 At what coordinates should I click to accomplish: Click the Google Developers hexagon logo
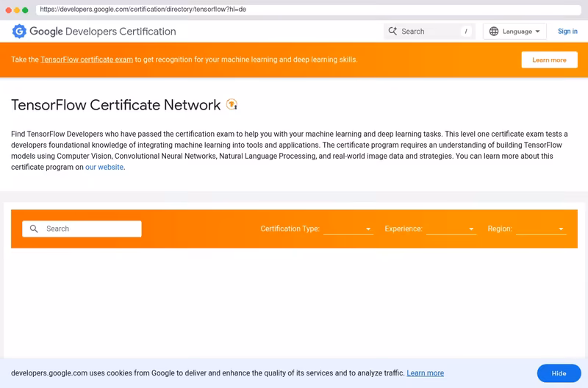coord(19,32)
